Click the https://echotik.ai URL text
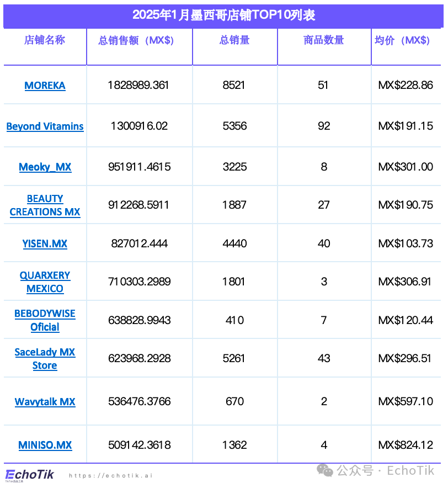Viewport: 448px width, 488px height. tap(110, 475)
